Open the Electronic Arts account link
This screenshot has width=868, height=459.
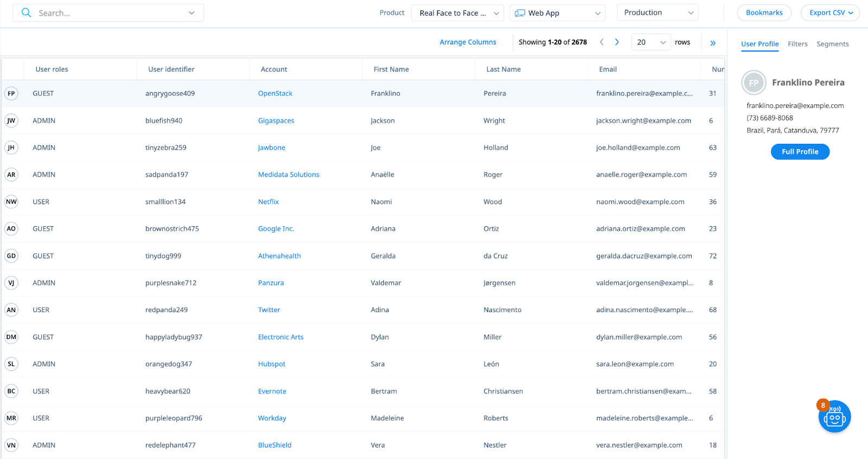click(280, 337)
